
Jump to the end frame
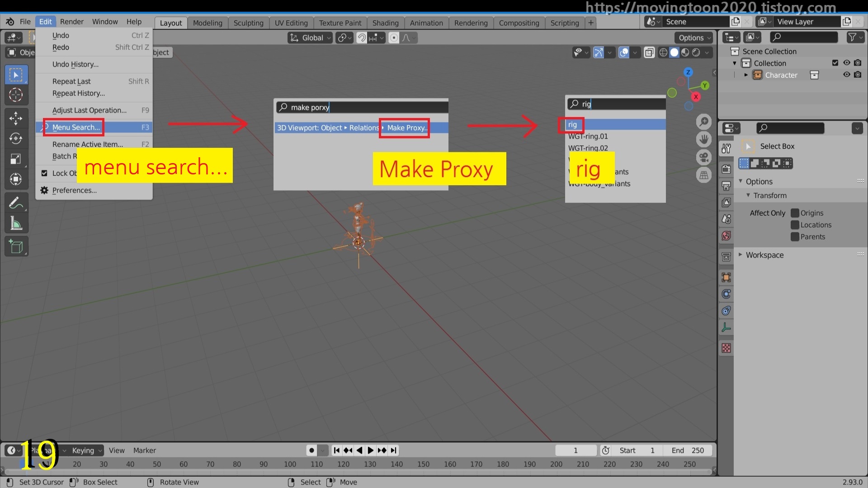(x=394, y=450)
